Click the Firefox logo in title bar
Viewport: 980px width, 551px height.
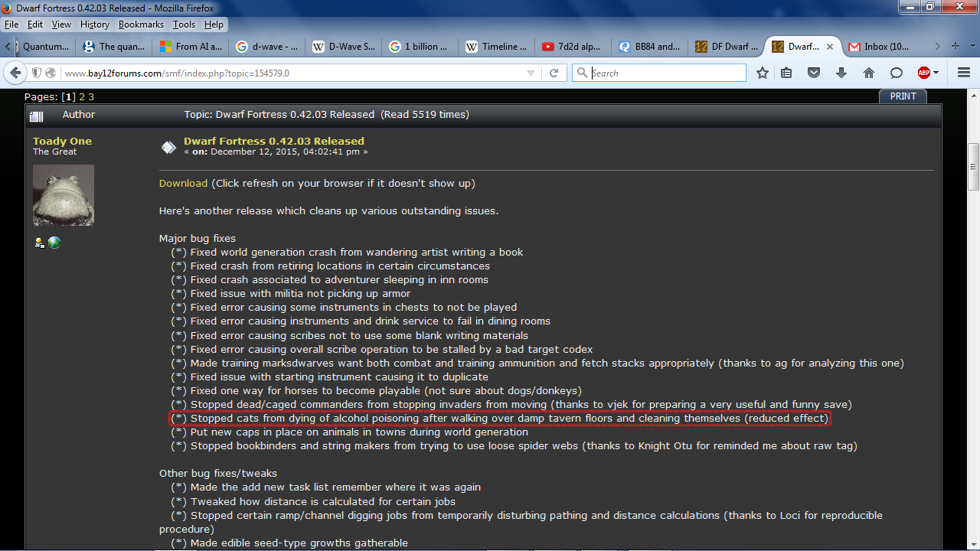[x=8, y=8]
